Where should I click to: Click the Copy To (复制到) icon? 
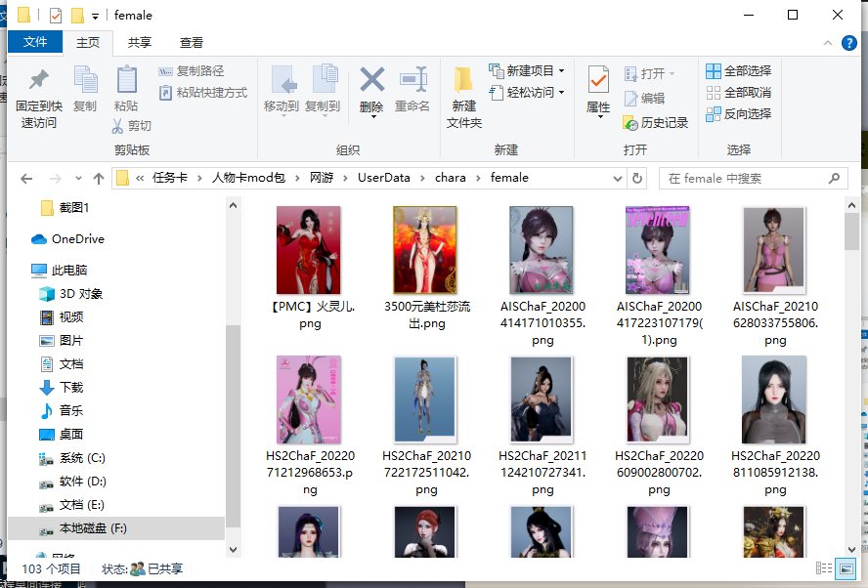coord(325,78)
